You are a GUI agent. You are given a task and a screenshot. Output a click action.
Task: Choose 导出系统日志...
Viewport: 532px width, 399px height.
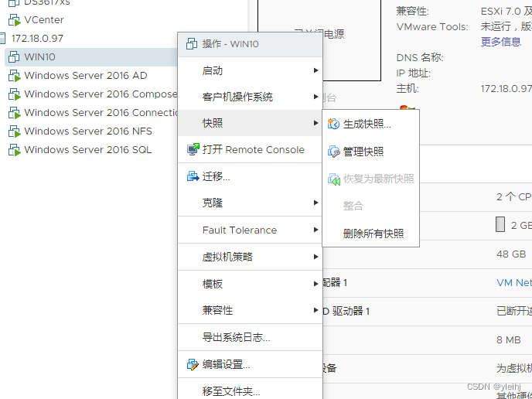coord(250,337)
